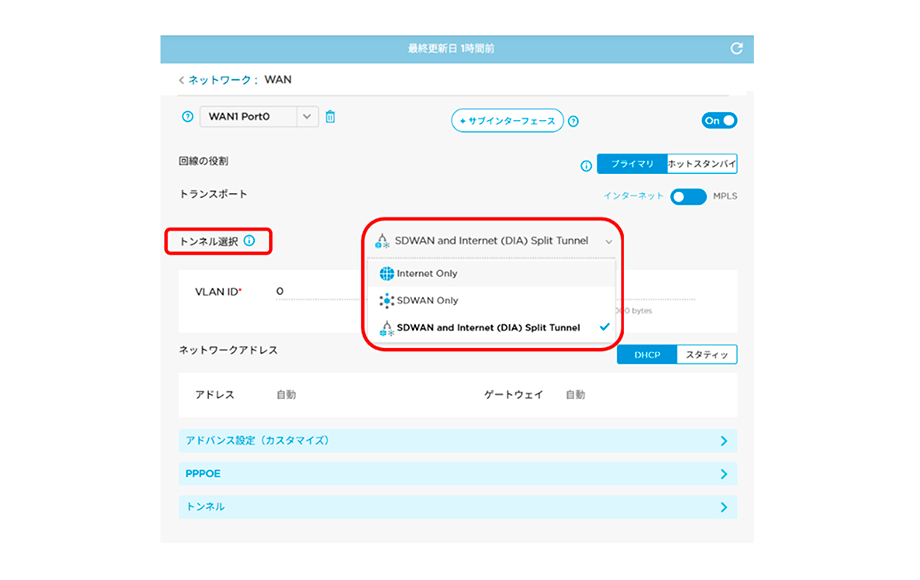Click help icon left of WAN1 Port0

[x=187, y=117]
